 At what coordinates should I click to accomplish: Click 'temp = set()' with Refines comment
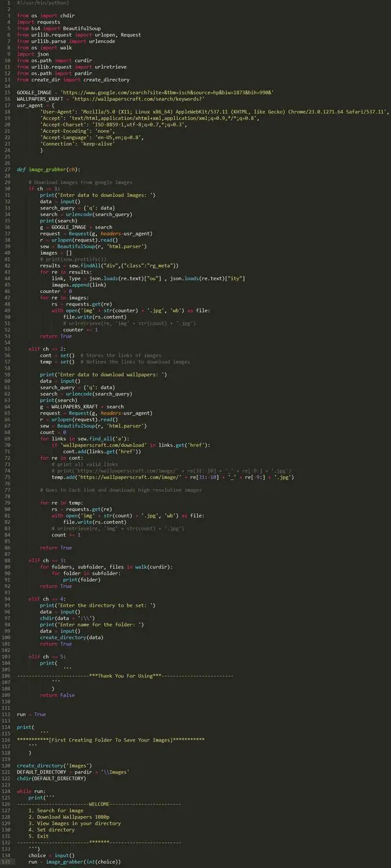(x=115, y=361)
